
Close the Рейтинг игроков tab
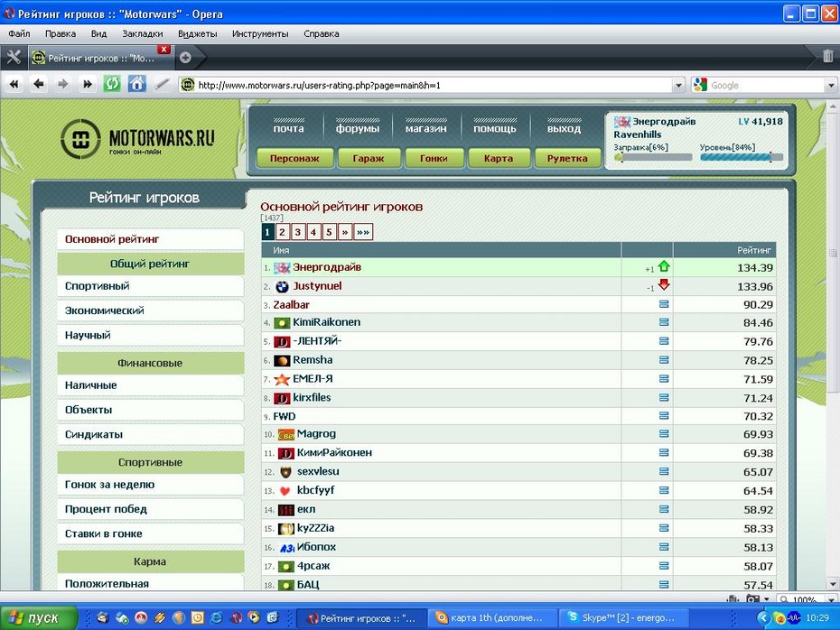point(163,50)
